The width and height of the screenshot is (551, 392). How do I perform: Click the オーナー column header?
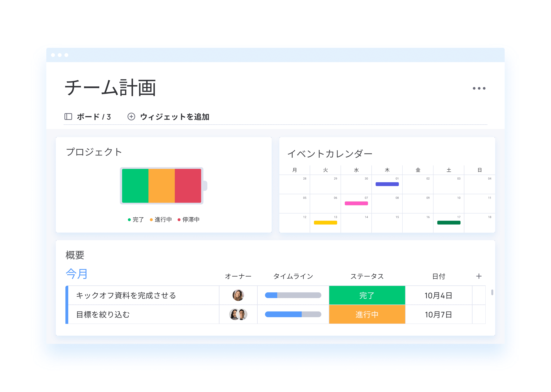point(238,276)
